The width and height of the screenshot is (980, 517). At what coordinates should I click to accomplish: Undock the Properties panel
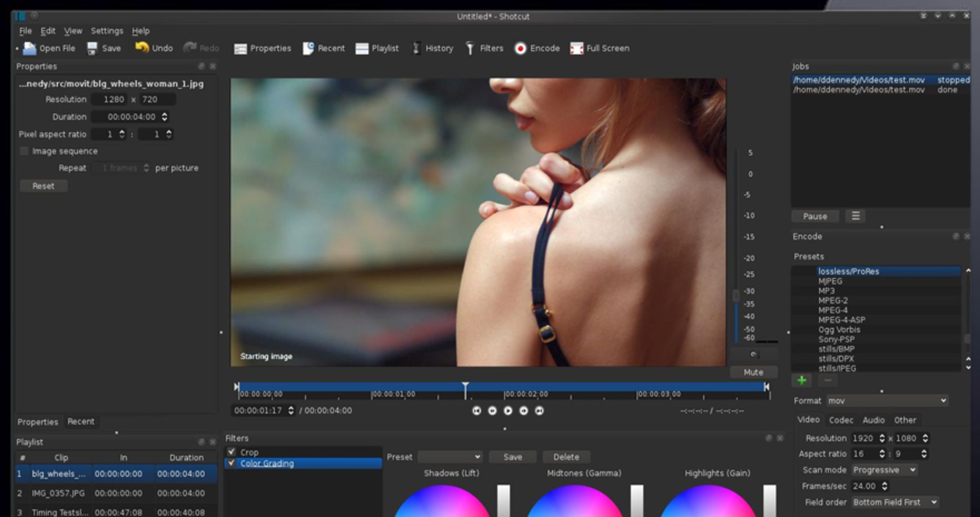(x=201, y=66)
